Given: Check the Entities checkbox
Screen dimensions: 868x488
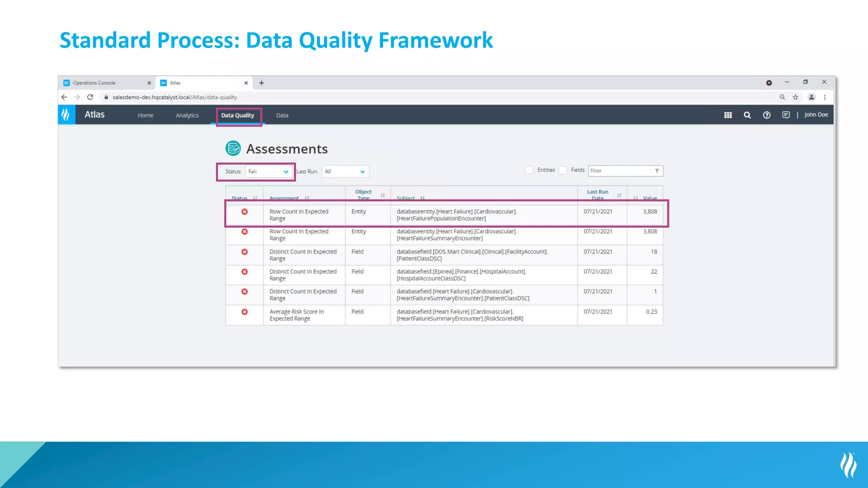Looking at the screenshot, I should point(529,170).
